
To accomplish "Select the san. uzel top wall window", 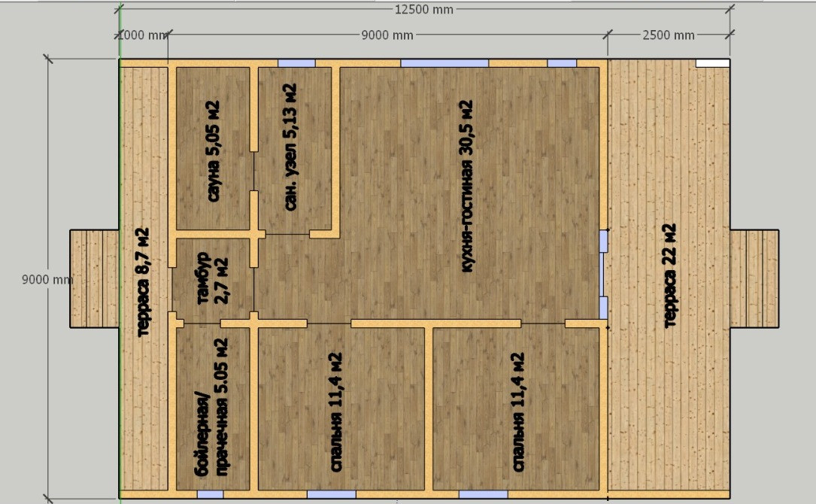I will click(296, 63).
